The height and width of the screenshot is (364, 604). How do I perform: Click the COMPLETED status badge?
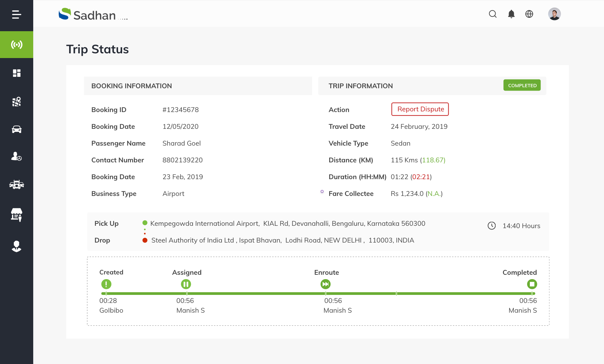tap(522, 86)
